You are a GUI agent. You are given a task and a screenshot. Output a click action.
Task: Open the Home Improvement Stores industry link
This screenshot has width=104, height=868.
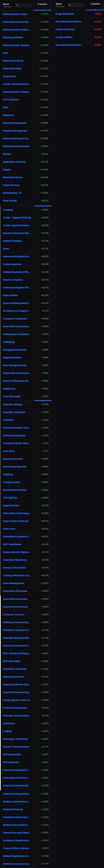click(16, 22)
